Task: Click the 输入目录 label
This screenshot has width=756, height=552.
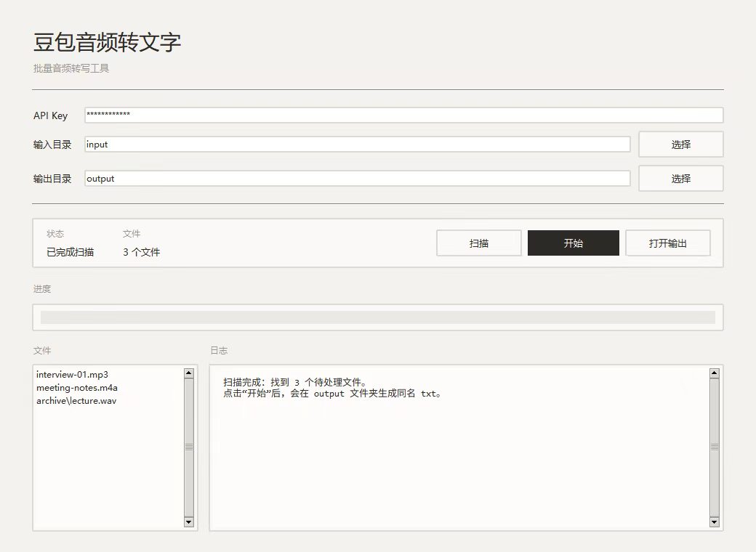Action: coord(52,145)
